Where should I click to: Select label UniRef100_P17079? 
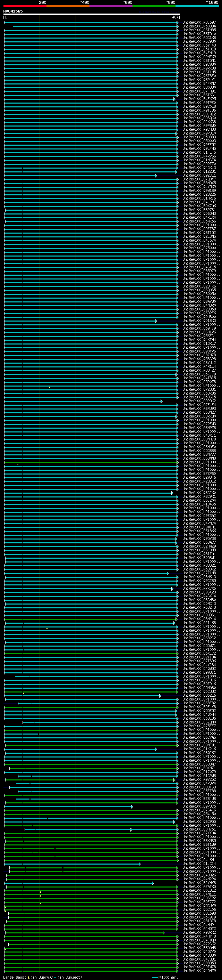pyautogui.click(x=199, y=772)
